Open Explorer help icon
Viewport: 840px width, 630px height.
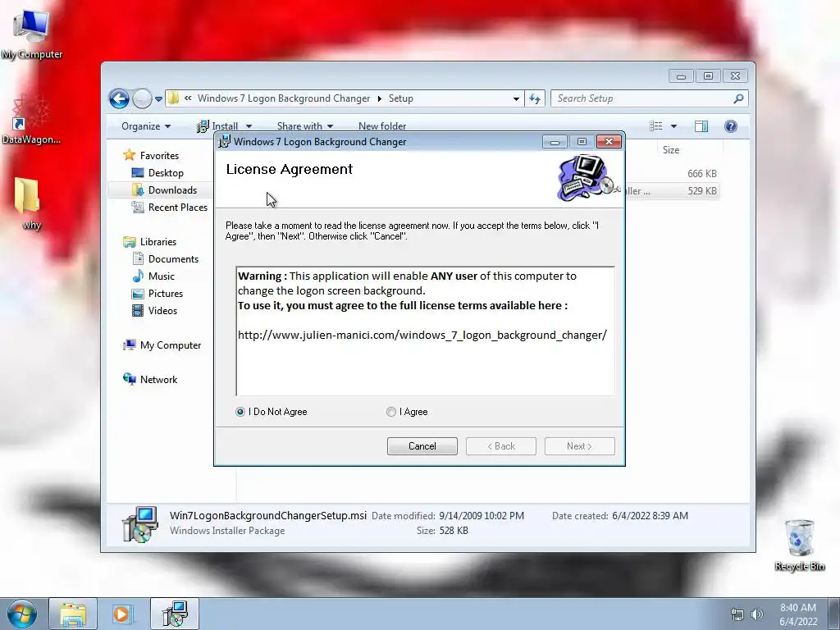(x=731, y=126)
